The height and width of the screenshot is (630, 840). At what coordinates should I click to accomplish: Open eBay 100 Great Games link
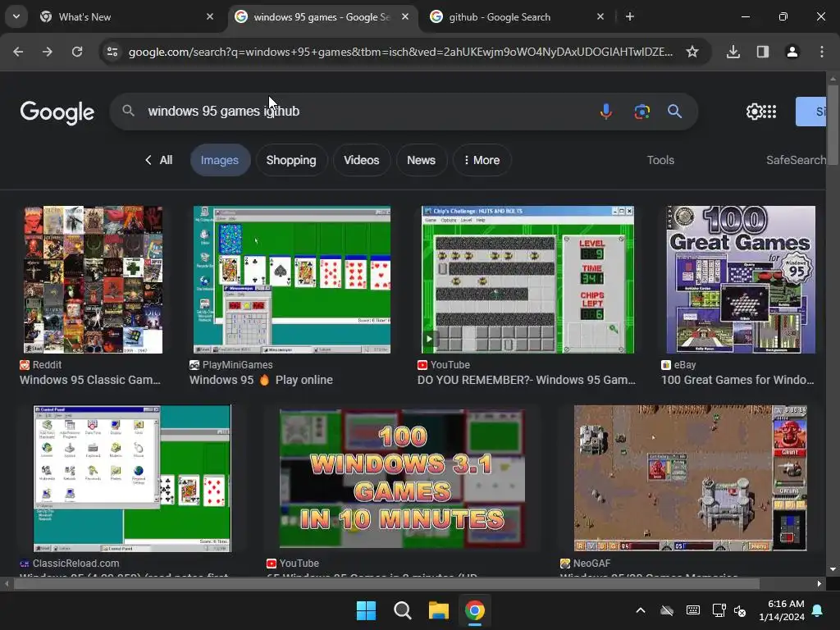point(737,380)
